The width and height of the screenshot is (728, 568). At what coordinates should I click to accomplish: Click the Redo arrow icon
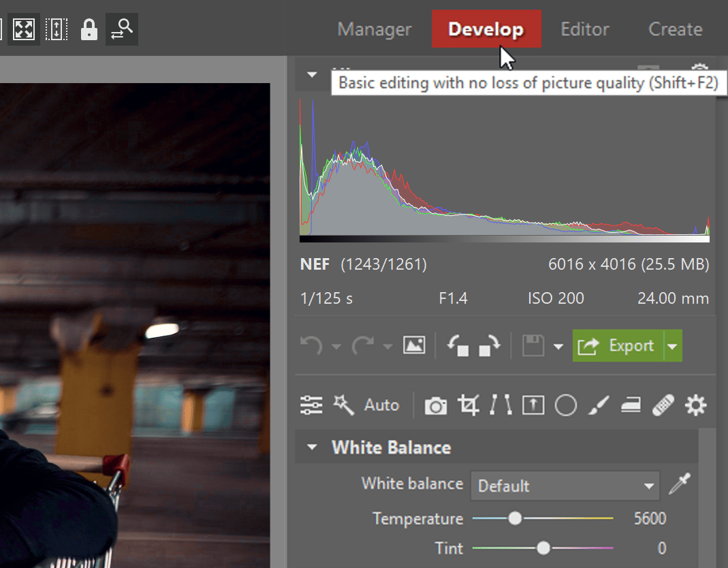click(x=362, y=345)
